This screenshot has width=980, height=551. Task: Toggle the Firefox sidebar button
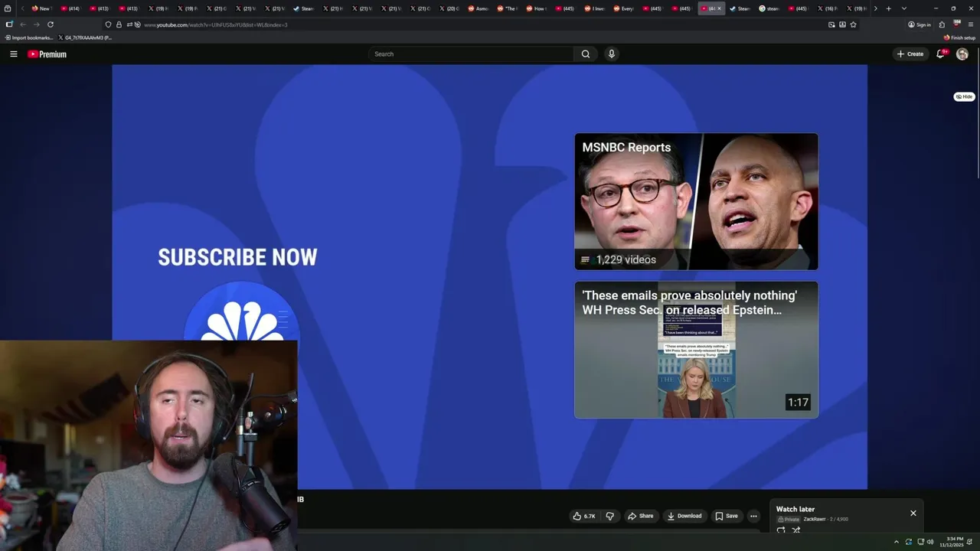pyautogui.click(x=8, y=24)
